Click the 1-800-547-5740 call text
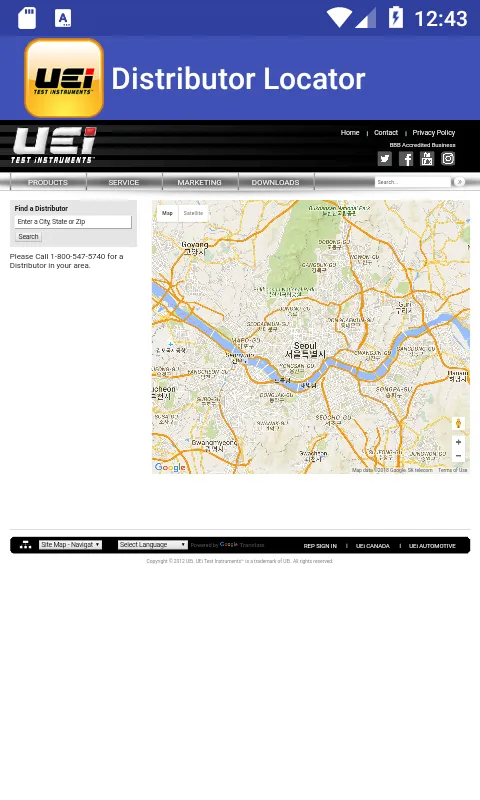 (78, 256)
